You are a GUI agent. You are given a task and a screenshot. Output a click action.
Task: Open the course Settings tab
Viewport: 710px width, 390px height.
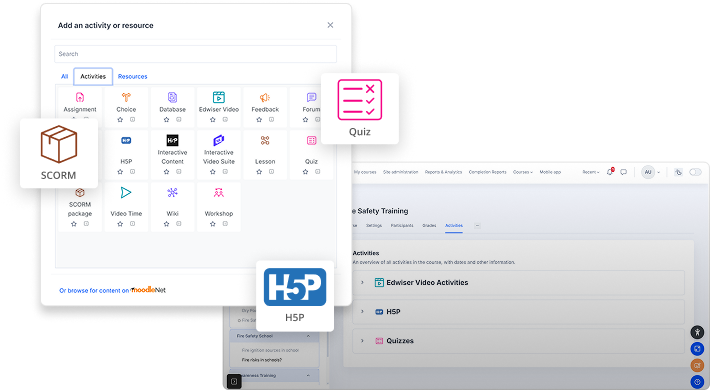click(x=374, y=226)
